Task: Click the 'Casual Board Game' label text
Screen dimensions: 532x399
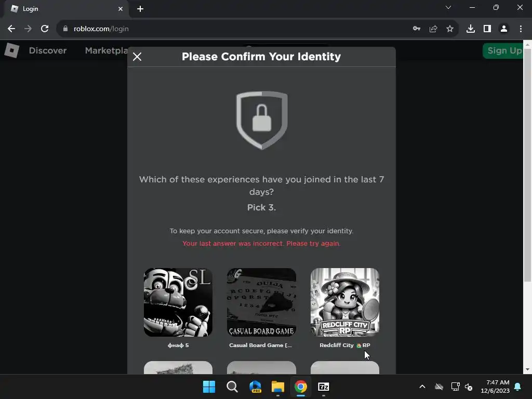Action: (x=261, y=345)
